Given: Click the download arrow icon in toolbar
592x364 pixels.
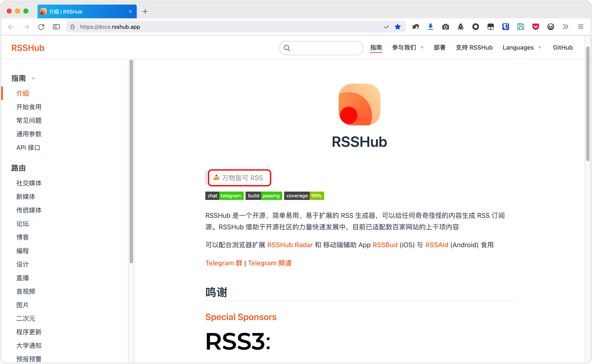Looking at the screenshot, I should 430,27.
